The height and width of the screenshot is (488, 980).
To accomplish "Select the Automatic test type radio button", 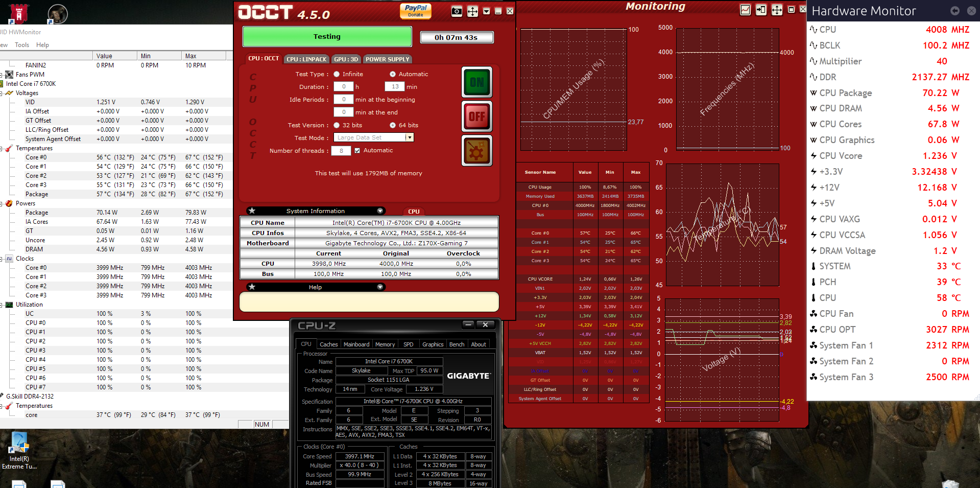I will (393, 74).
